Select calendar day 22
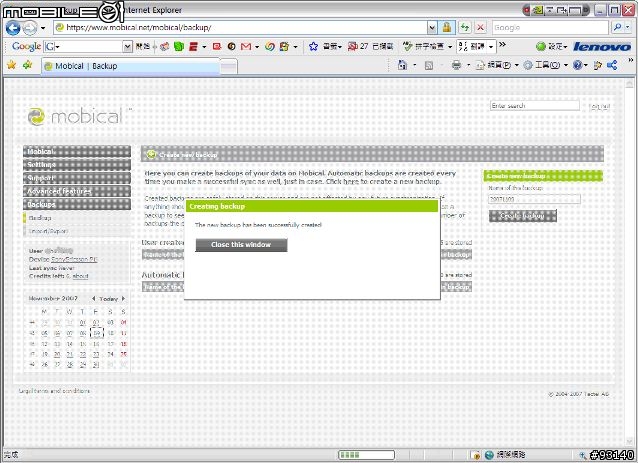 pyautogui.click(x=83, y=354)
